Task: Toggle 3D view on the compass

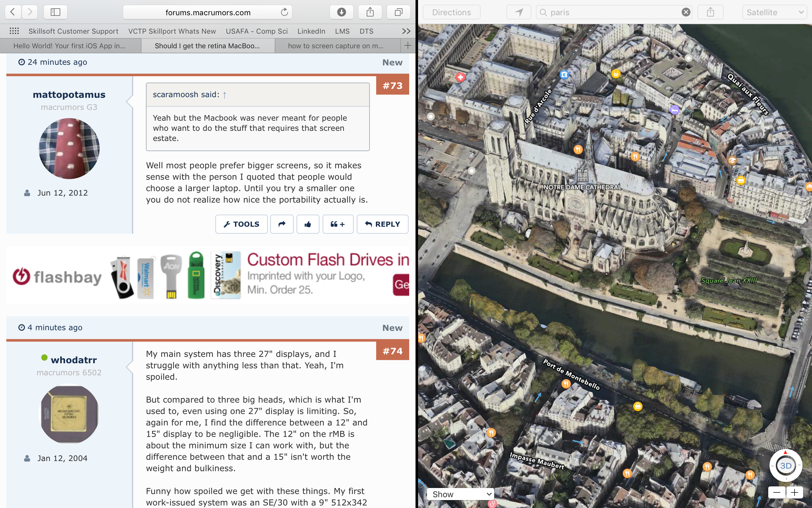Action: pos(785,466)
